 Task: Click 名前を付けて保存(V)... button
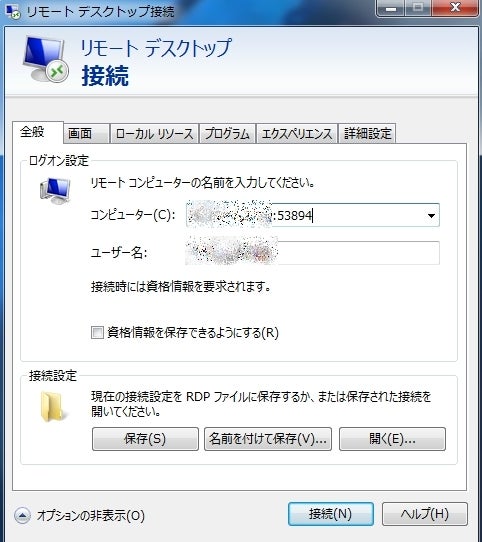pyautogui.click(x=268, y=439)
